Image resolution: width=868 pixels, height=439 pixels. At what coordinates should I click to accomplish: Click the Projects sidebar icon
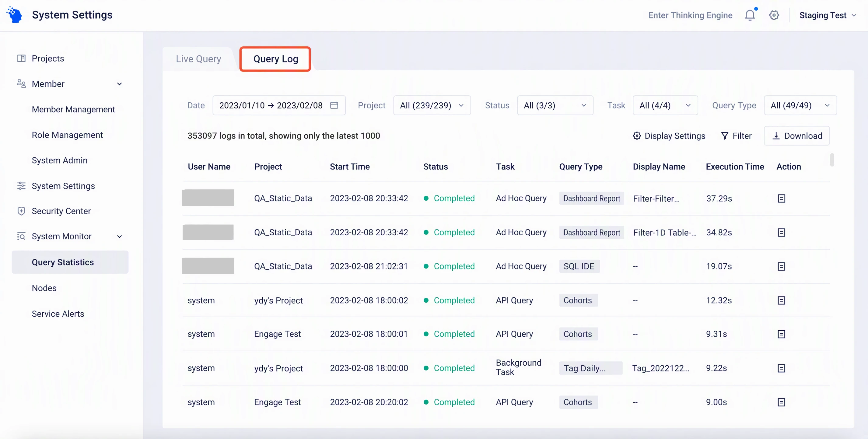(x=21, y=58)
